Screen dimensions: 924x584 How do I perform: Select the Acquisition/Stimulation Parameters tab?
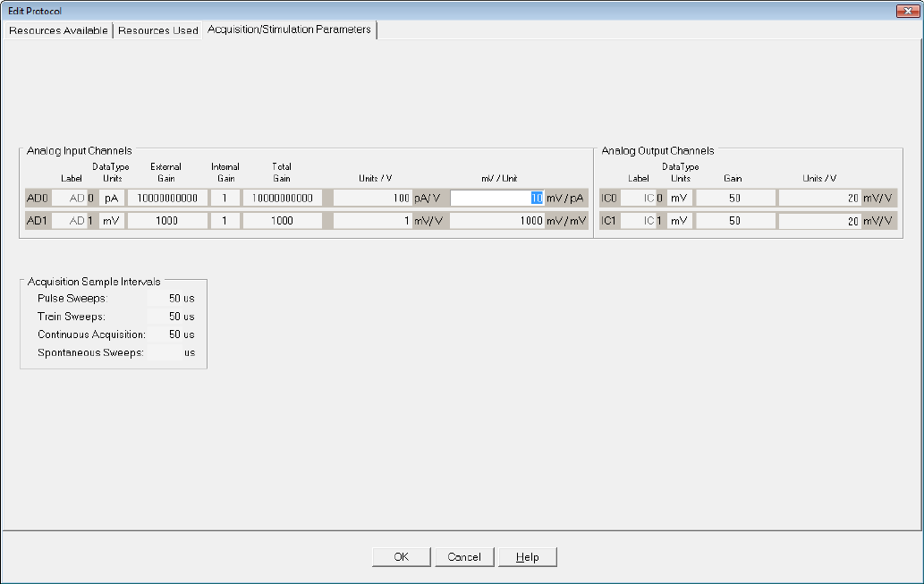point(289,30)
